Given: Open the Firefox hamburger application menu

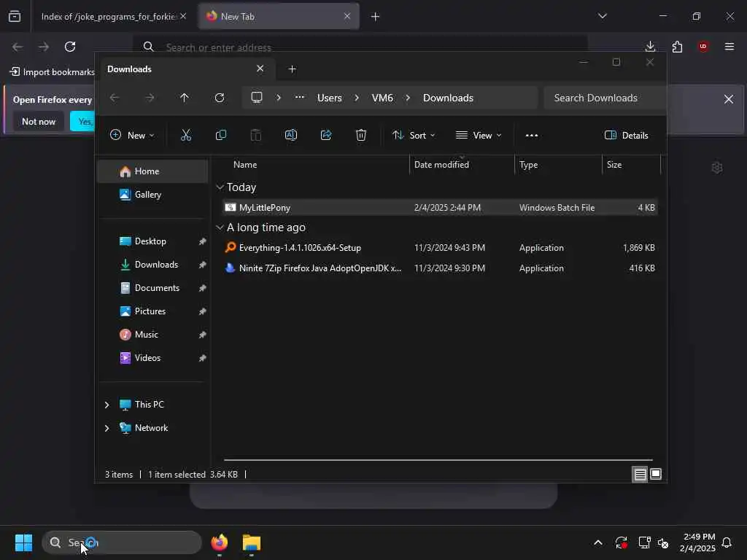Looking at the screenshot, I should 729,47.
